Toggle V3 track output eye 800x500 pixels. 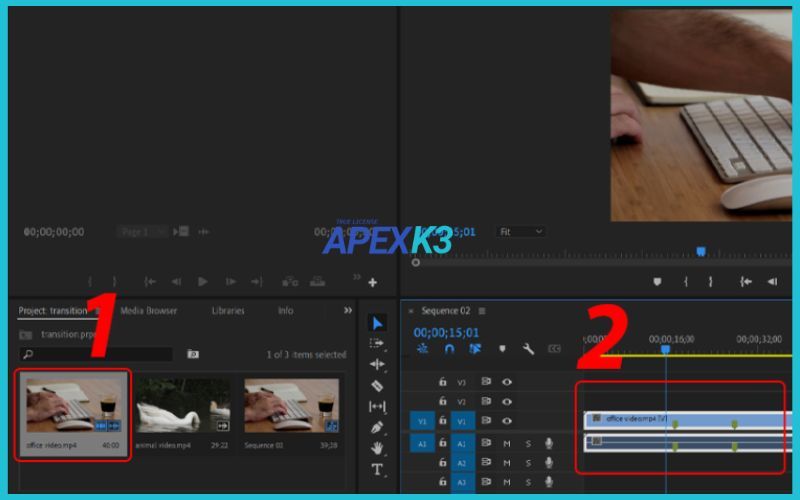click(507, 382)
